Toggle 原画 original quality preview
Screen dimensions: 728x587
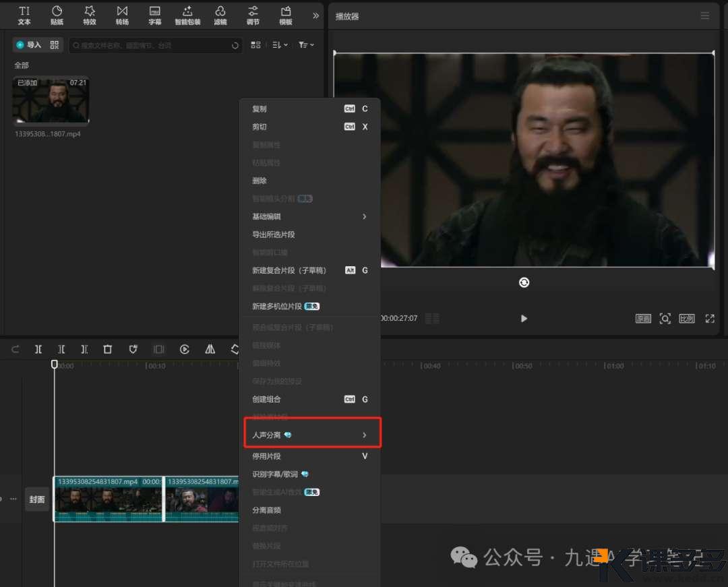pyautogui.click(x=643, y=319)
